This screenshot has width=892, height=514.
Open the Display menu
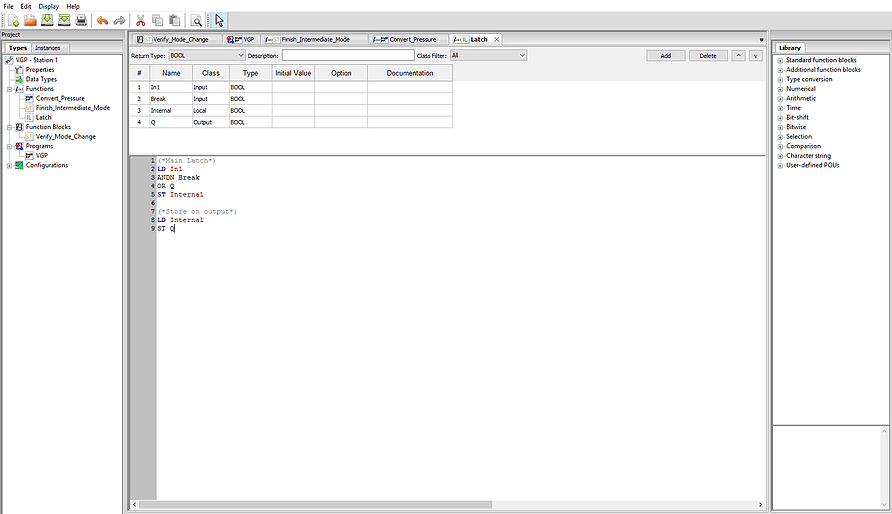tap(48, 6)
